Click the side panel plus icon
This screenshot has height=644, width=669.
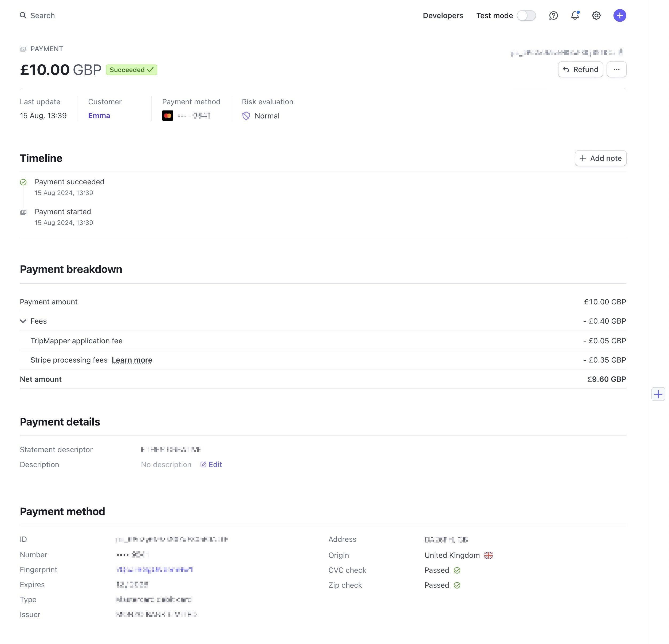[658, 394]
